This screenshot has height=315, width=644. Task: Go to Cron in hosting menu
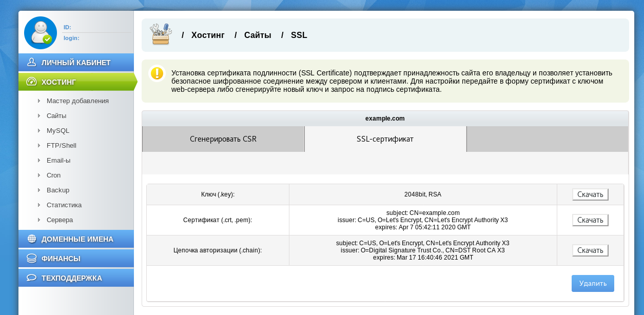tap(54, 175)
